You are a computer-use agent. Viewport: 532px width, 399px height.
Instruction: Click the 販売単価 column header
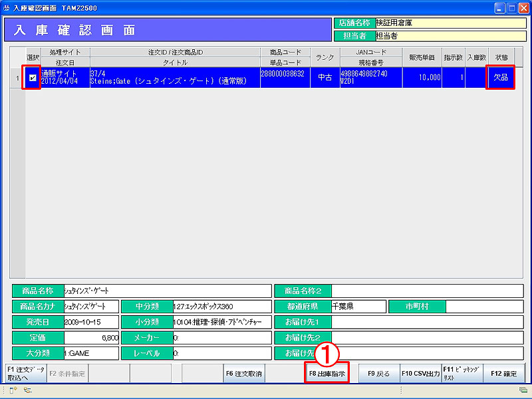pos(422,57)
